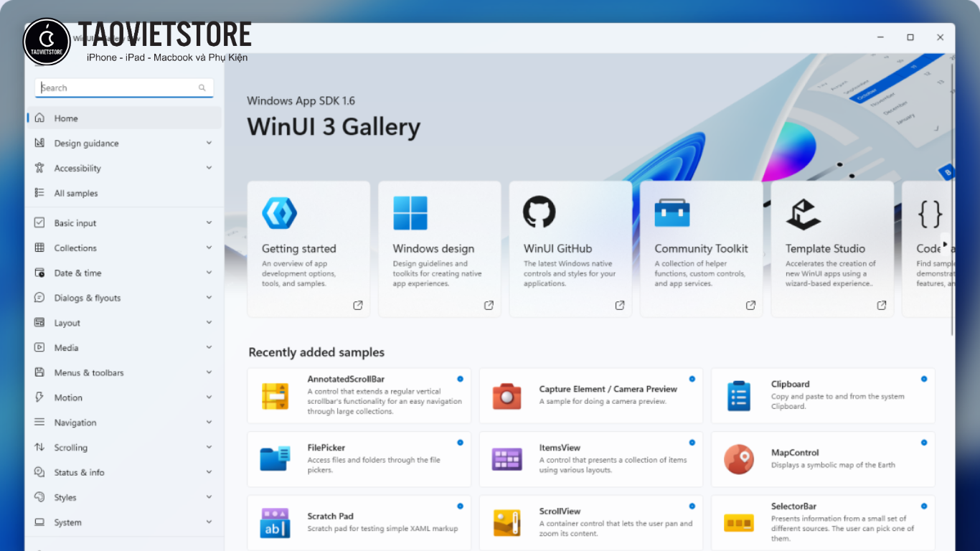Expand the Collections chevron
The height and width of the screenshot is (551, 980).
pyautogui.click(x=209, y=248)
